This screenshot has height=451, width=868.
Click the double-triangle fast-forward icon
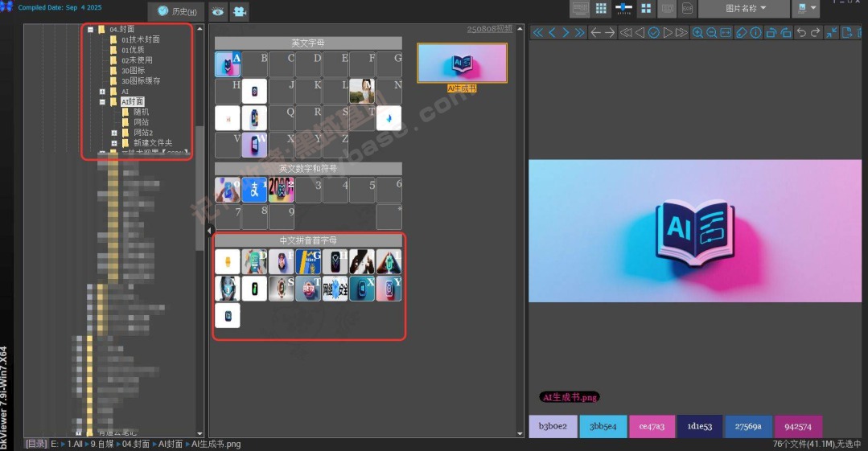[681, 33]
